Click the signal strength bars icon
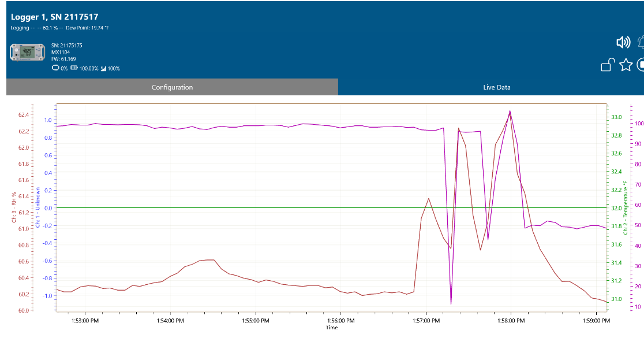Viewport: 644px width, 338px height. point(104,68)
